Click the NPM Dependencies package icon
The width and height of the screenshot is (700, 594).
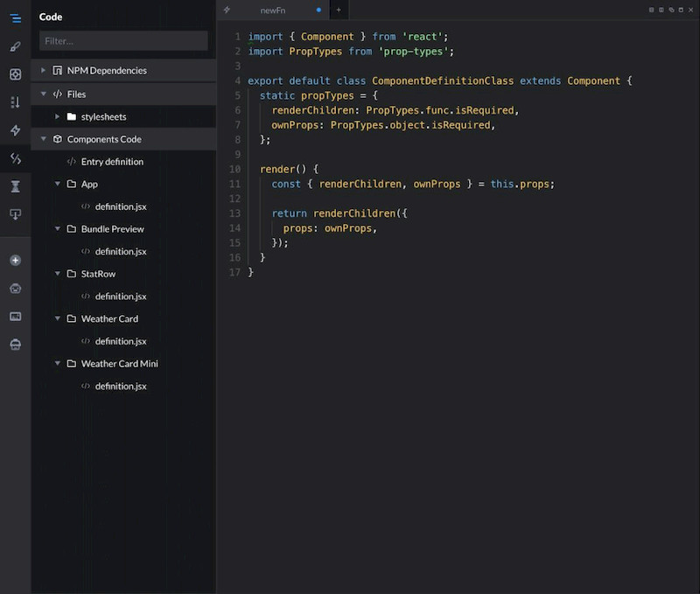point(58,71)
